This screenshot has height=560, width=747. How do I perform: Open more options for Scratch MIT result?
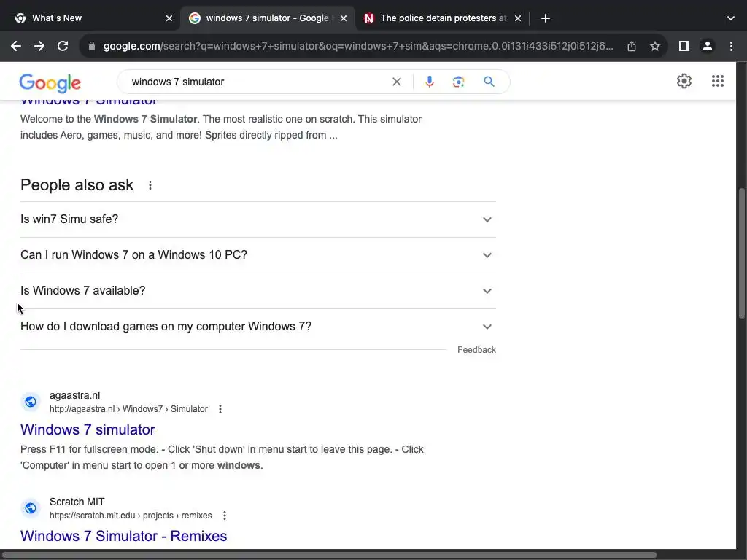(225, 516)
